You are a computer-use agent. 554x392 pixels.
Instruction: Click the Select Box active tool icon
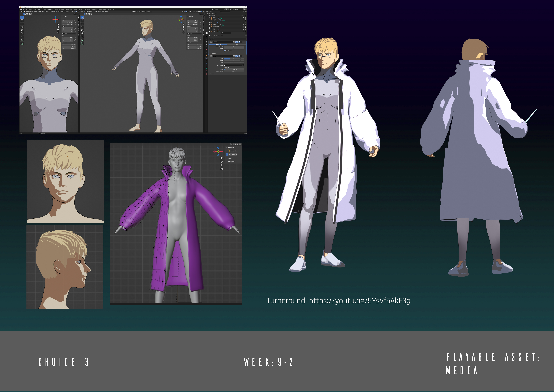[x=228, y=151]
